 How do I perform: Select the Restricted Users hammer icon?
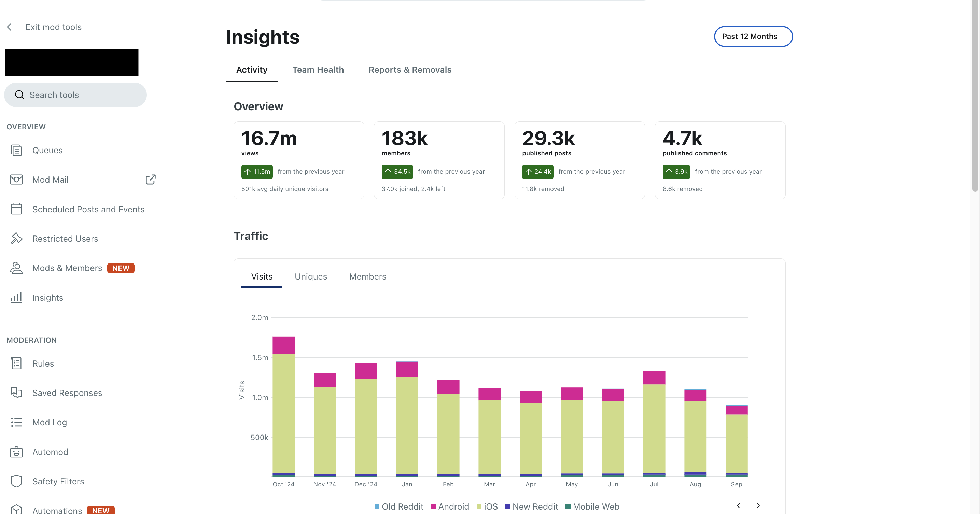point(16,238)
